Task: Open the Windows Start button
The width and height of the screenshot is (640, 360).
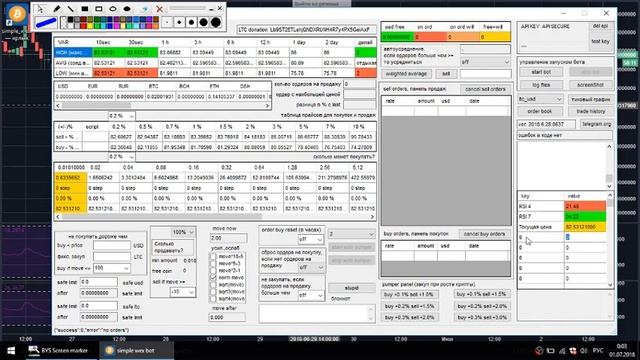Action: (x=11, y=350)
